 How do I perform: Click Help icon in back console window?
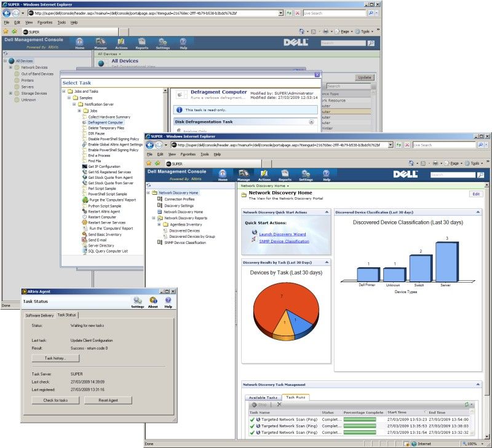183,43
